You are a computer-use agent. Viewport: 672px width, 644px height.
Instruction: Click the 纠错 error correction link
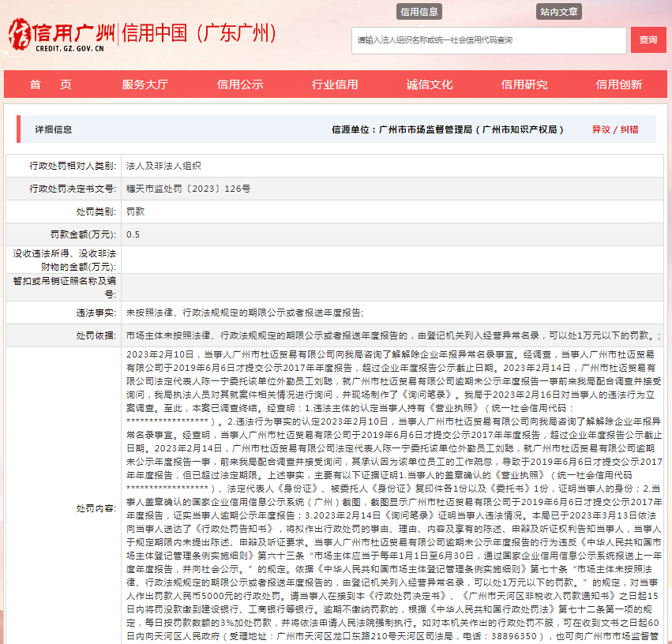[x=629, y=129]
